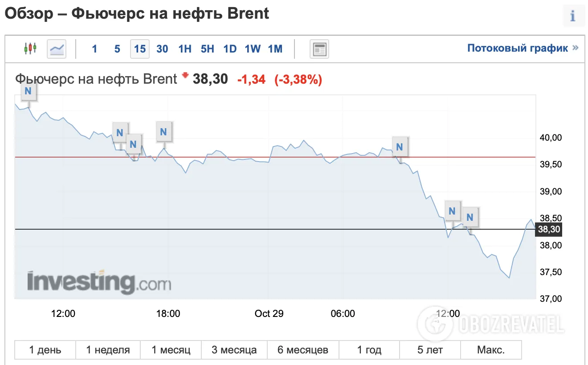Expand the Потоковый график arrows
The height and width of the screenshot is (365, 588).
coord(575,48)
